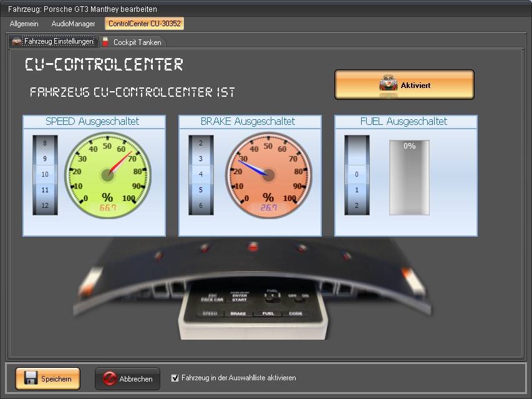Click the fuel can icon on Cockpit Tanken tab
The image size is (532, 399).
tap(105, 42)
